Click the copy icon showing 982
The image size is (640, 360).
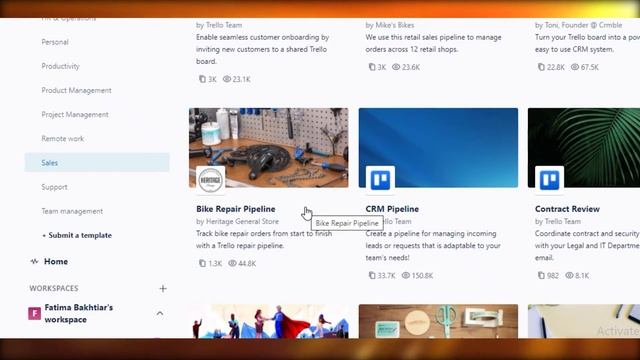541,276
